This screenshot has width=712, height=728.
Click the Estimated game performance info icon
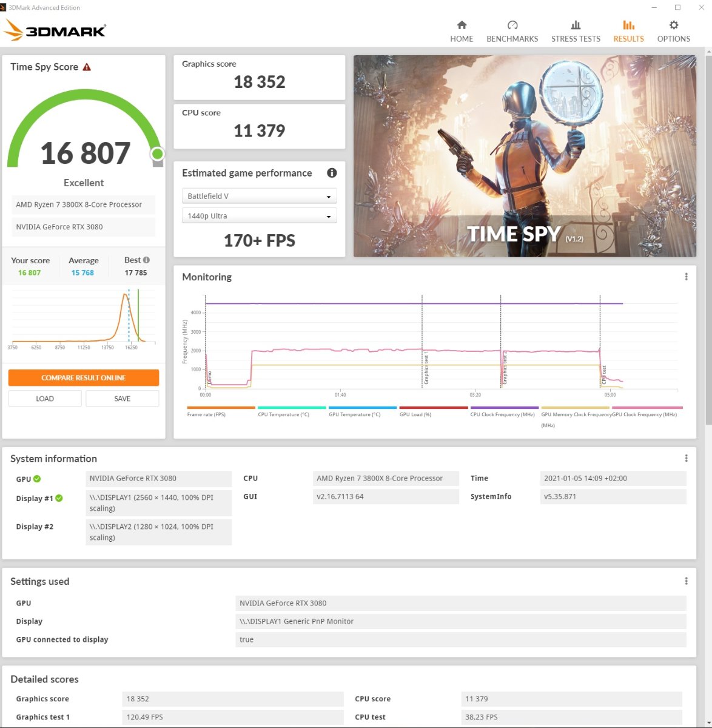click(332, 173)
